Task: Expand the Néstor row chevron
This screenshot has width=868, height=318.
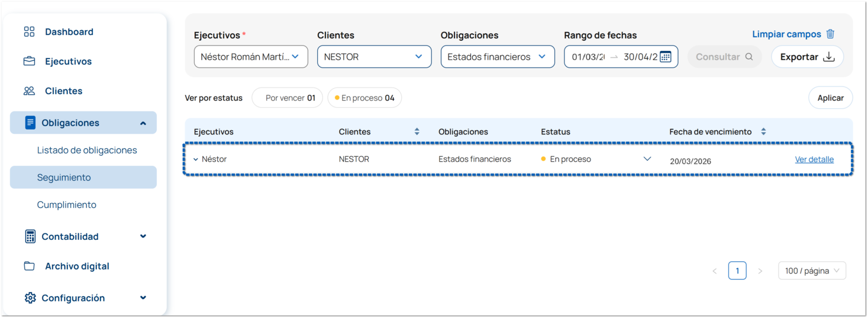Action: point(196,159)
